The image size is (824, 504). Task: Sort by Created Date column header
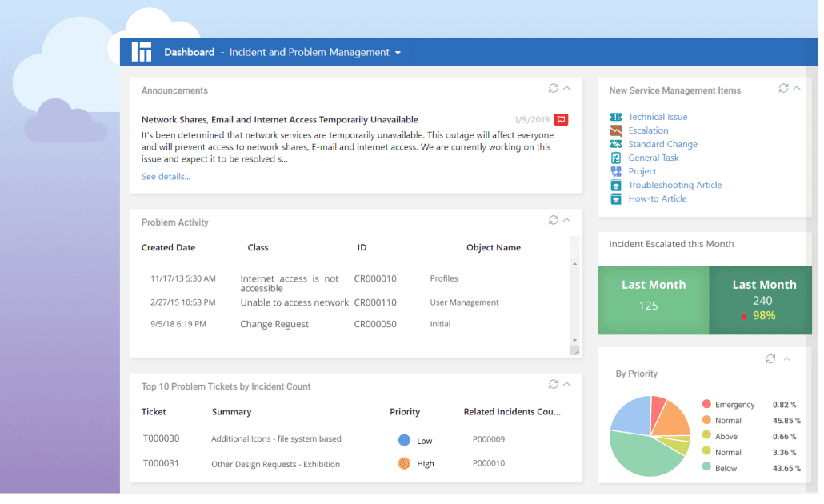pos(168,247)
